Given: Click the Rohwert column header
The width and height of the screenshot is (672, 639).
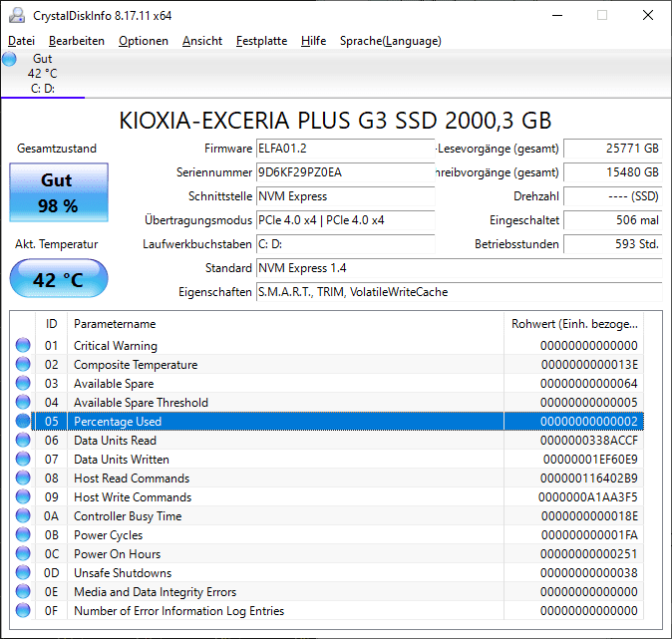Looking at the screenshot, I should 574,324.
